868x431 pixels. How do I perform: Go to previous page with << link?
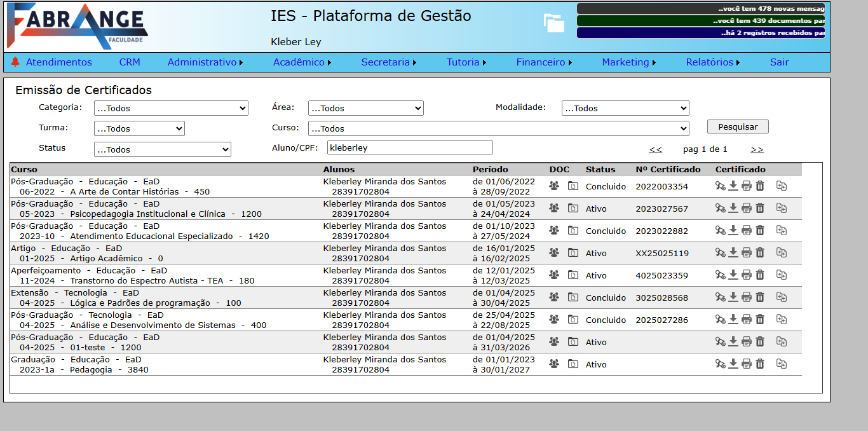pos(656,149)
